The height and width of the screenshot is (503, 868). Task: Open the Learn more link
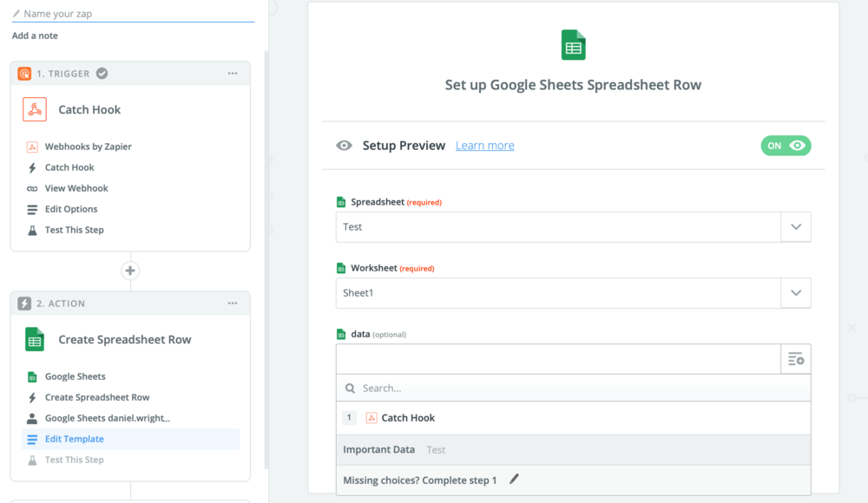pyautogui.click(x=485, y=146)
